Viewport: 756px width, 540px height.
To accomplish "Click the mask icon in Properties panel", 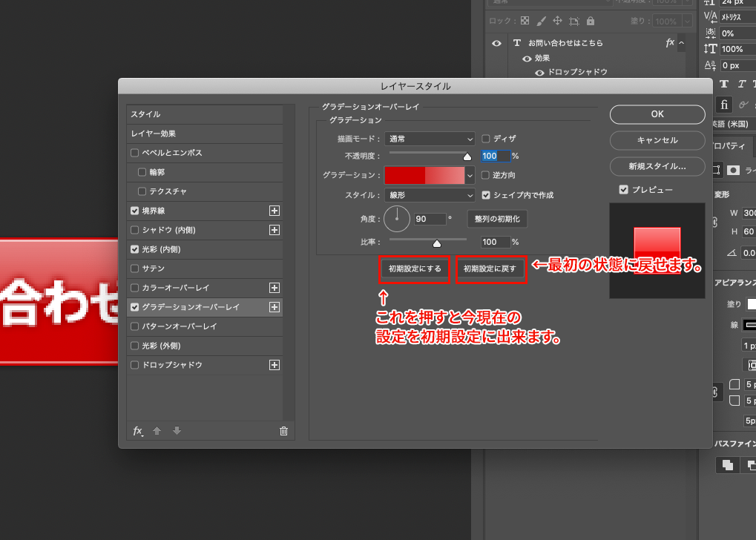I will pos(733,170).
